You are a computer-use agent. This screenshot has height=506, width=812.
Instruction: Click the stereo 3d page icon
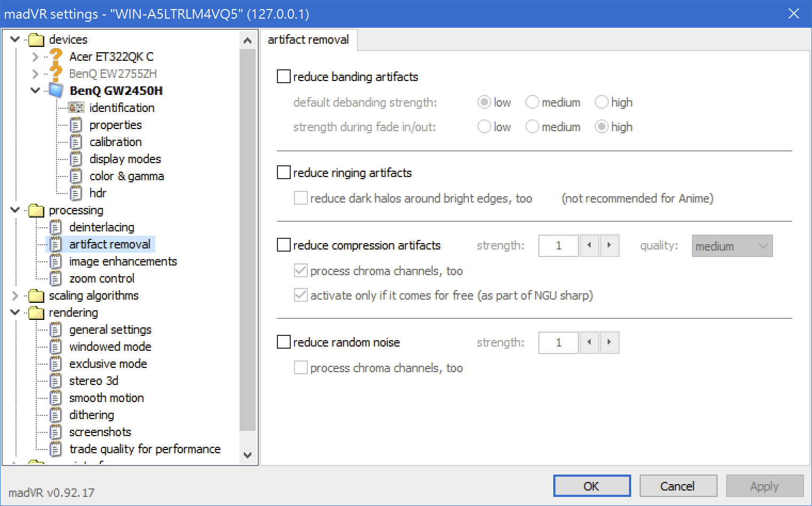[56, 381]
